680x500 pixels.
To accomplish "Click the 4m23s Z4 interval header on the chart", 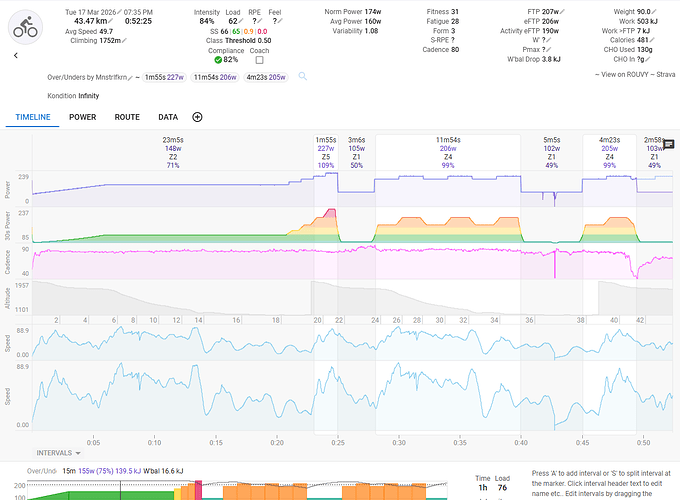I will [x=608, y=152].
